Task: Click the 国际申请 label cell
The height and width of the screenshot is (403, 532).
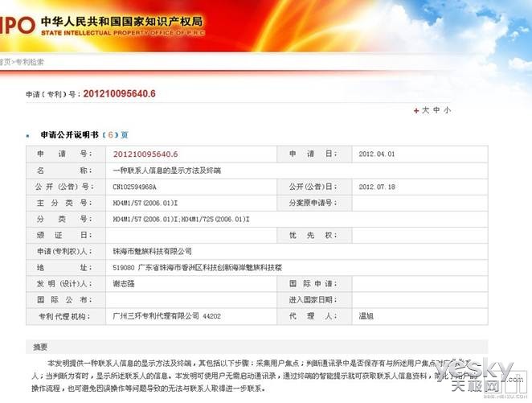Action: [x=314, y=284]
